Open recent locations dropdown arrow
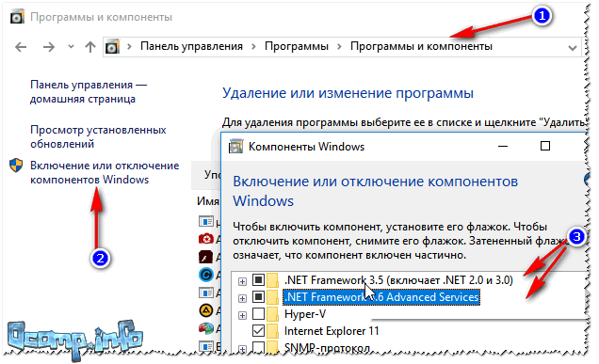The width and height of the screenshot is (599, 364). 71,47
